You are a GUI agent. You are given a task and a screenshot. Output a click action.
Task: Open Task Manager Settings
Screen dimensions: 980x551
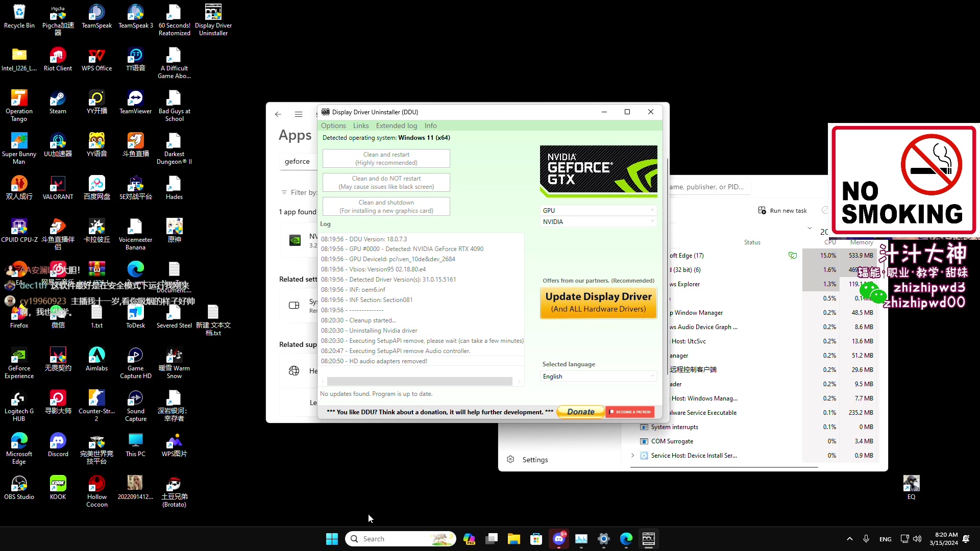click(x=528, y=460)
